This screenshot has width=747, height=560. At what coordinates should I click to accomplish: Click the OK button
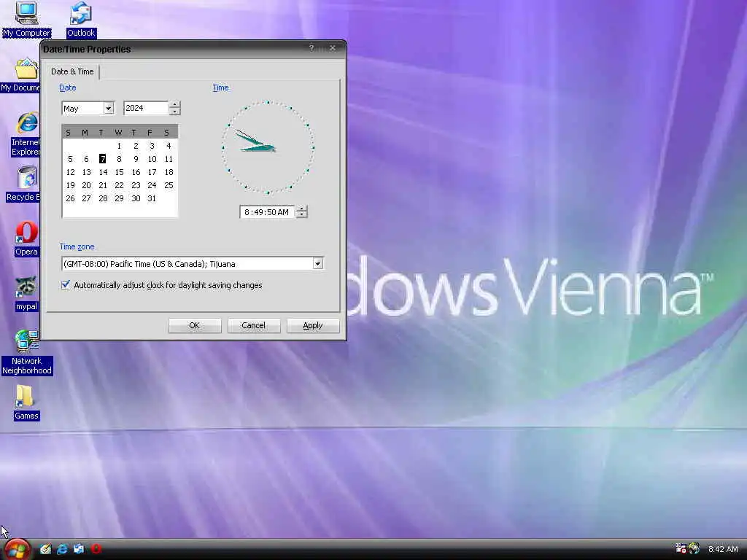(x=194, y=325)
